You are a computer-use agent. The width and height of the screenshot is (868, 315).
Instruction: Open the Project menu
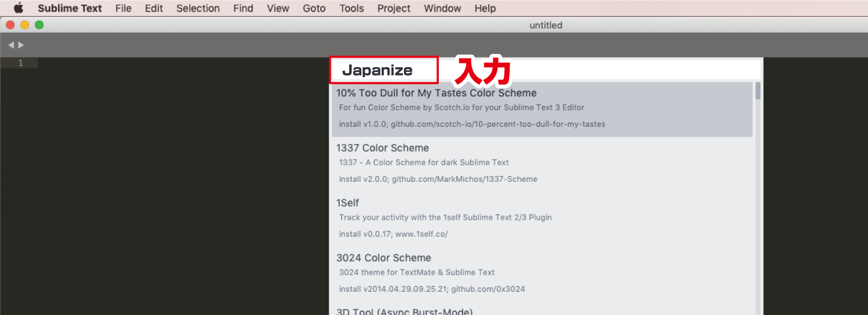tap(394, 8)
